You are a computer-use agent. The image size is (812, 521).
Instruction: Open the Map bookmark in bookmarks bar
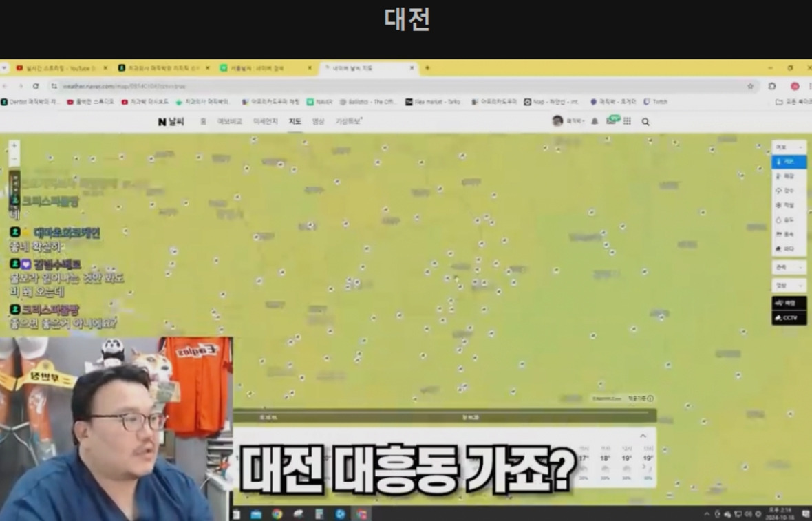[x=551, y=102]
